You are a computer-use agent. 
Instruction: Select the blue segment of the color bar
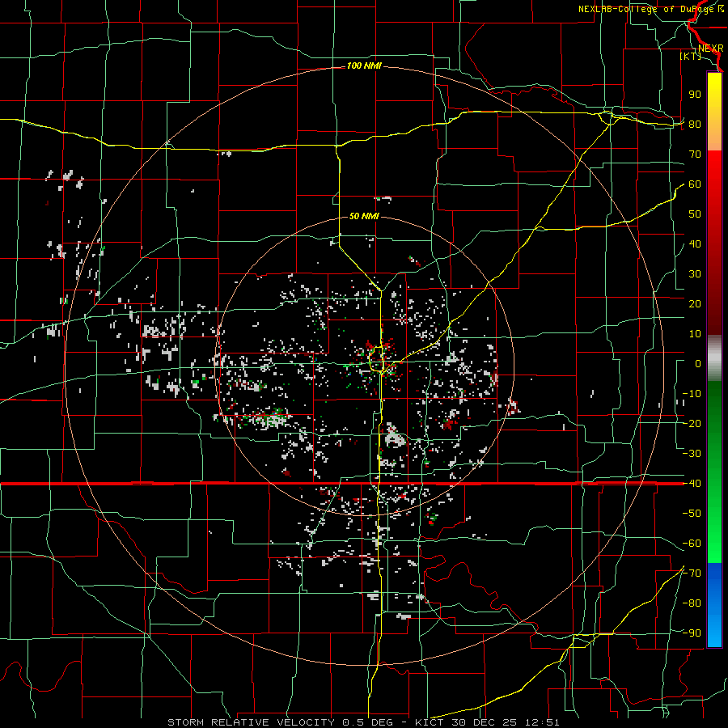click(714, 605)
